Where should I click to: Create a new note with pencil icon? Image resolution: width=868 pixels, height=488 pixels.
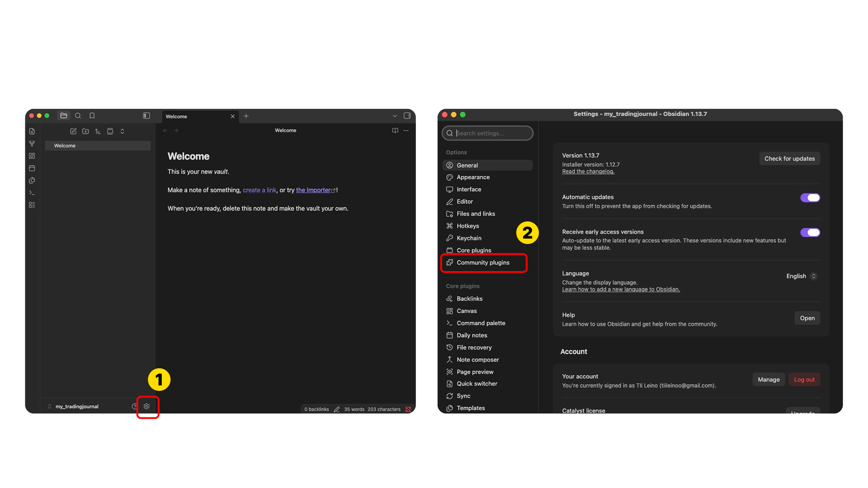click(x=73, y=131)
